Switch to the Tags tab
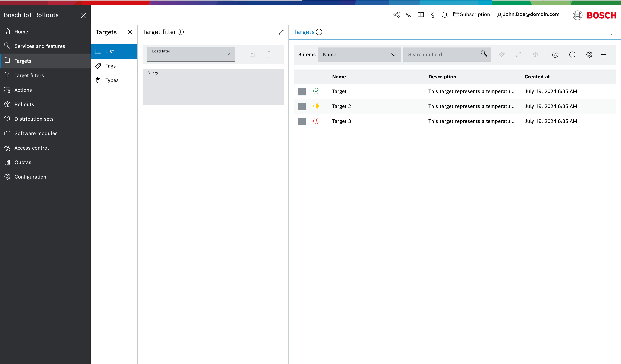Viewport: 621px width, 364px height. (110, 66)
